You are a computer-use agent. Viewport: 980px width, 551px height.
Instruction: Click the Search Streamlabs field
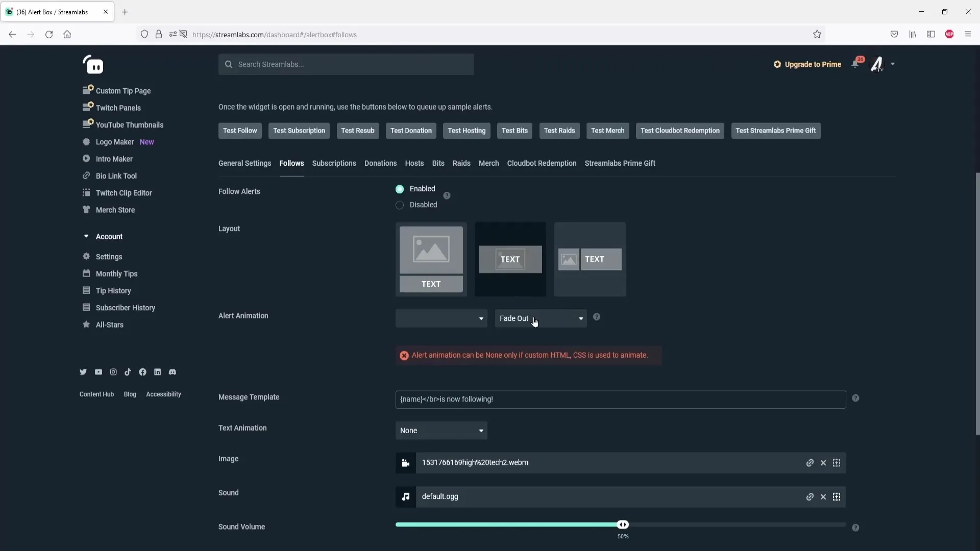(346, 64)
